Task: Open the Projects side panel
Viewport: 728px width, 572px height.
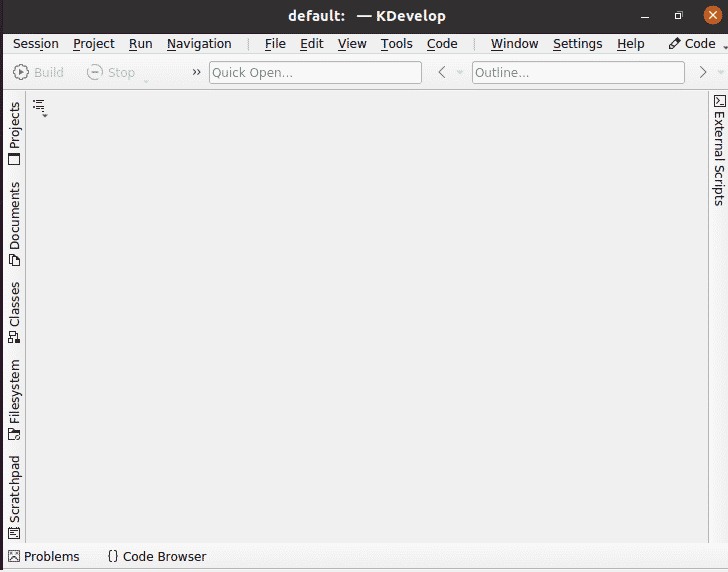Action: pyautogui.click(x=14, y=133)
